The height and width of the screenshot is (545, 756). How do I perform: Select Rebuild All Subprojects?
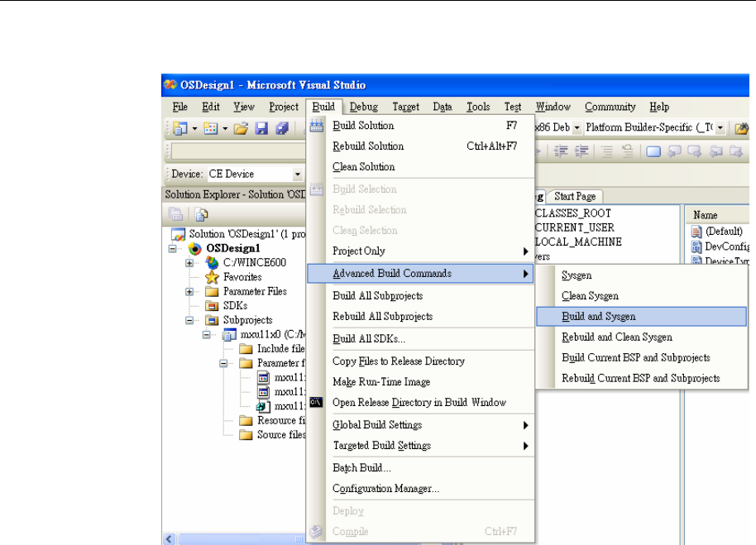(420, 317)
